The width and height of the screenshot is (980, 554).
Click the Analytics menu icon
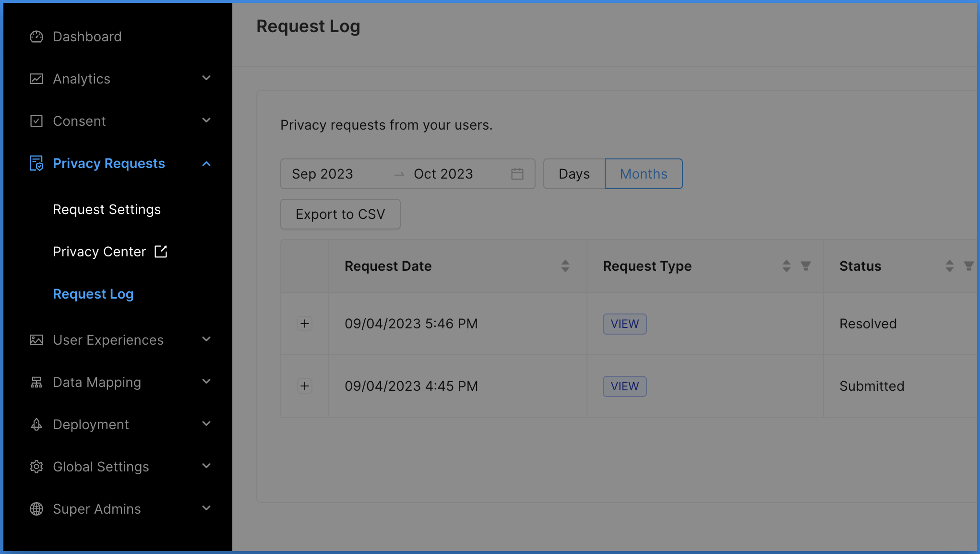tap(36, 79)
